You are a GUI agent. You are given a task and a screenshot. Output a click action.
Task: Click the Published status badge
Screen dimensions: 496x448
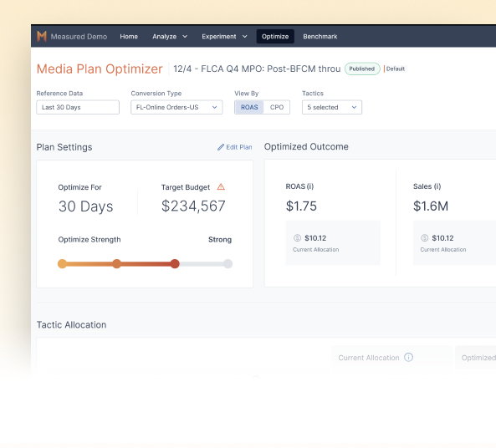pyautogui.click(x=362, y=69)
